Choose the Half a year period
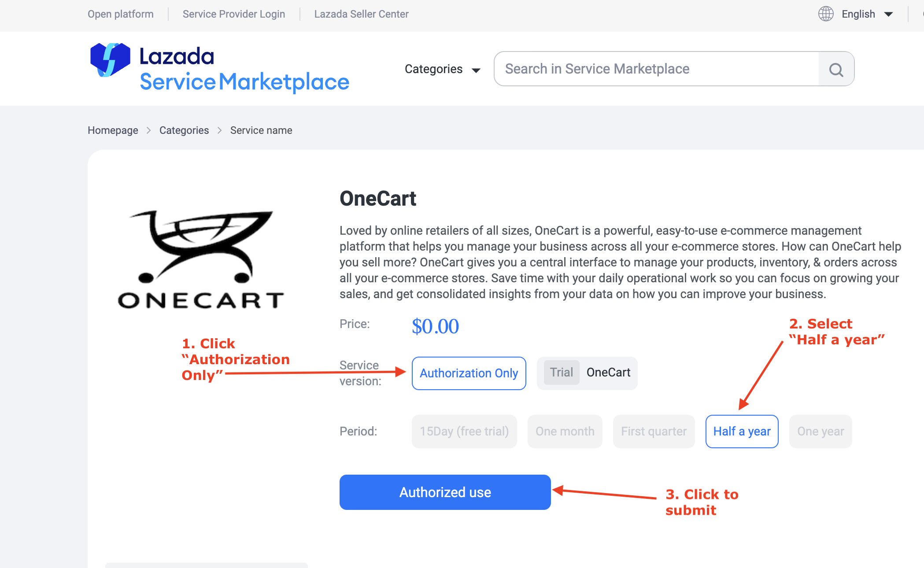Image resolution: width=924 pixels, height=568 pixels. pos(742,431)
